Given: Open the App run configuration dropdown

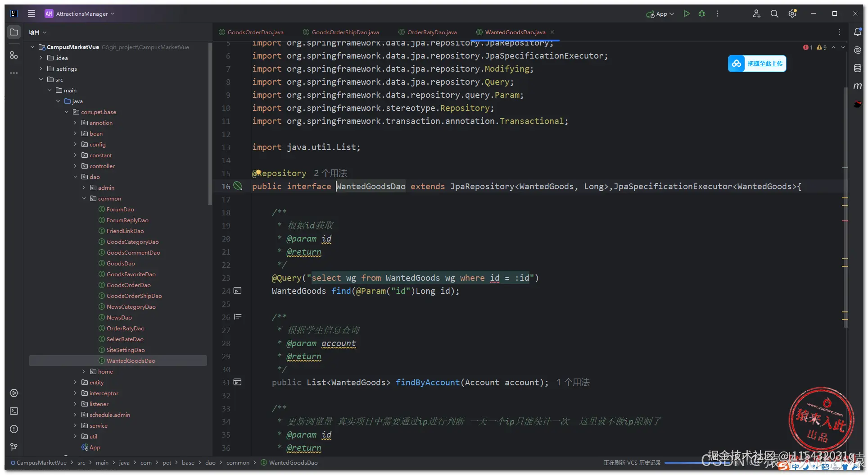Looking at the screenshot, I should [x=660, y=14].
